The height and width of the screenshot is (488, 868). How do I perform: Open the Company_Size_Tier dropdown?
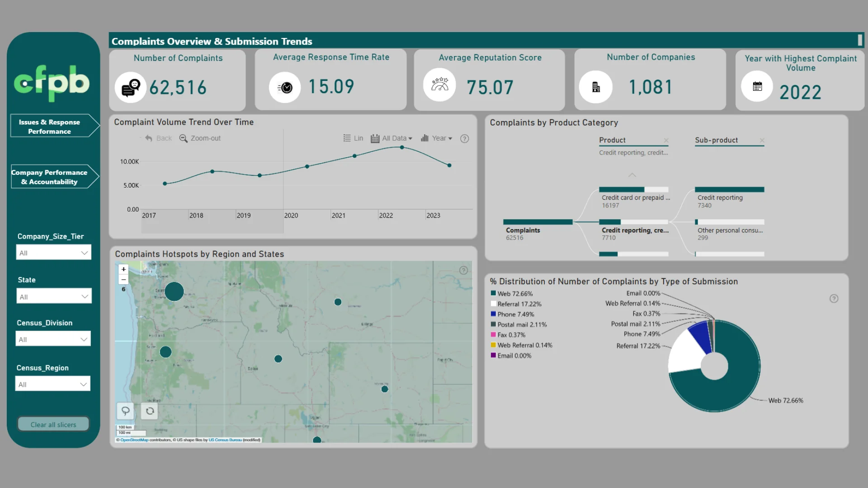pos(53,253)
